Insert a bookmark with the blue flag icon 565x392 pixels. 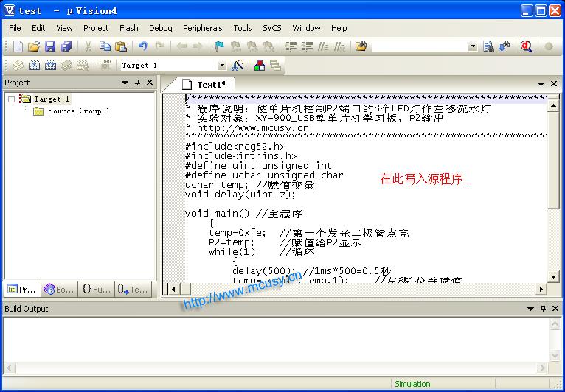pos(219,46)
